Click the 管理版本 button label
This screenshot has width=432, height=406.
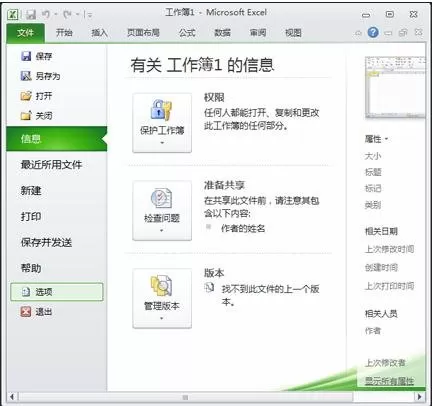(x=162, y=306)
